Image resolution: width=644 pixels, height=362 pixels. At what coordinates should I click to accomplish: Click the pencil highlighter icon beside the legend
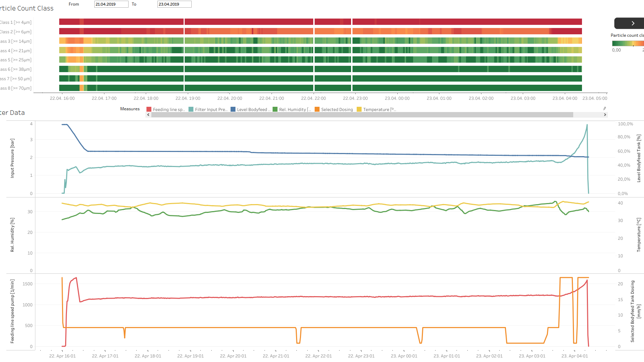(x=604, y=109)
